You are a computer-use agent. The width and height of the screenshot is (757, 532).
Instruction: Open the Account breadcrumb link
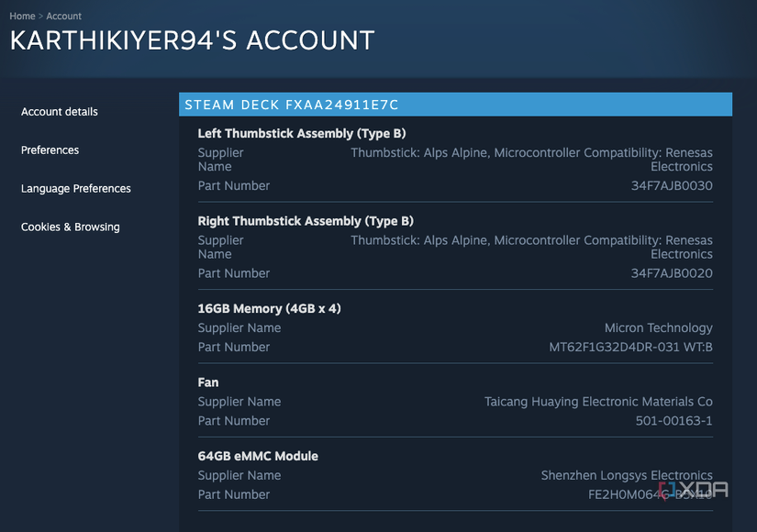coord(64,16)
